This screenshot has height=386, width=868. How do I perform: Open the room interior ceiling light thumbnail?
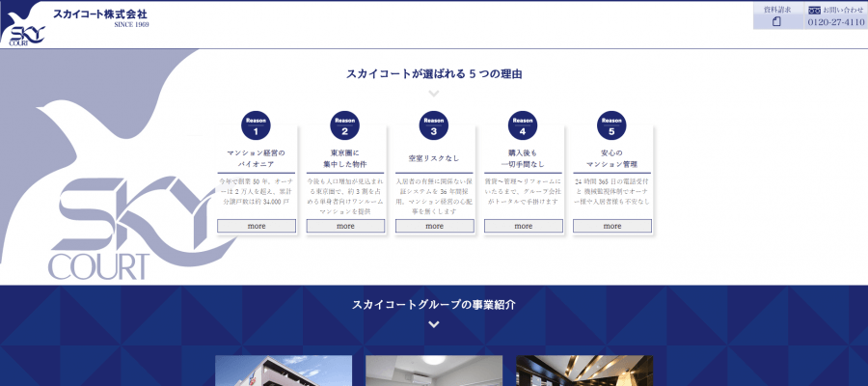pyautogui.click(x=434, y=371)
